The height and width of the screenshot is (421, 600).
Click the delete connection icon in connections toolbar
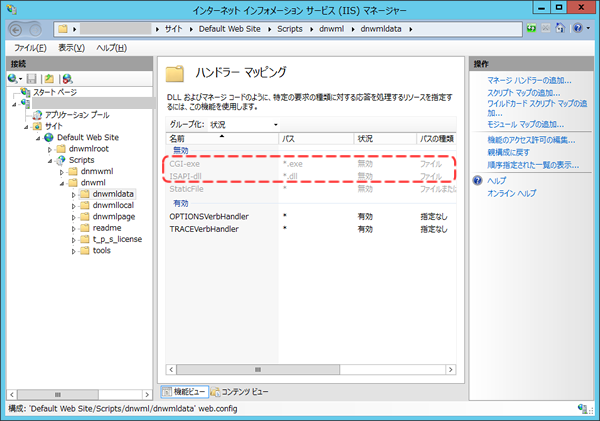pos(67,79)
